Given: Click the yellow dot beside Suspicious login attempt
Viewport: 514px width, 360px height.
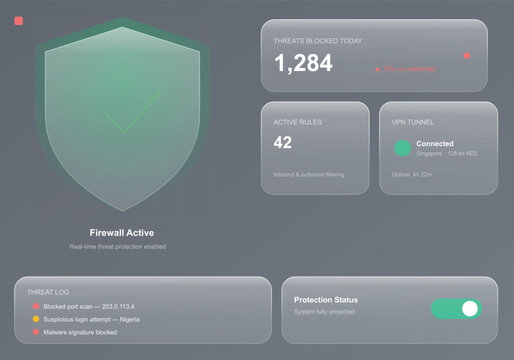Looking at the screenshot, I should coord(36,319).
